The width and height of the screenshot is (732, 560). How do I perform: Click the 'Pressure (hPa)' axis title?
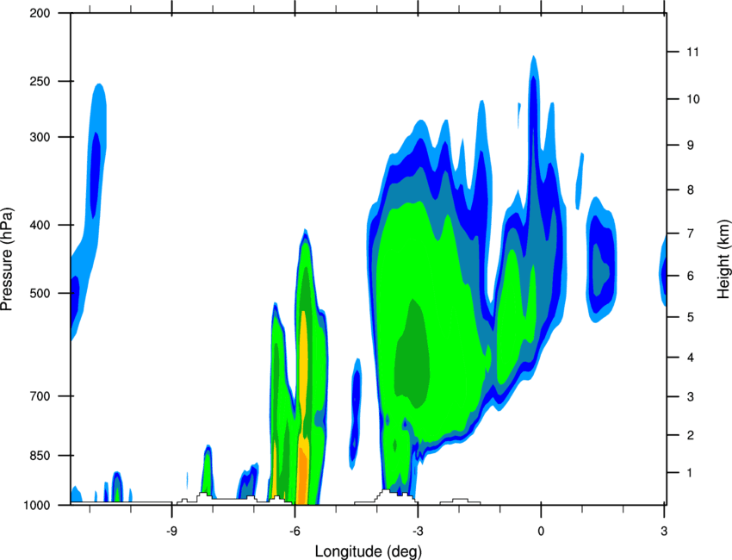pyautogui.click(x=7, y=259)
